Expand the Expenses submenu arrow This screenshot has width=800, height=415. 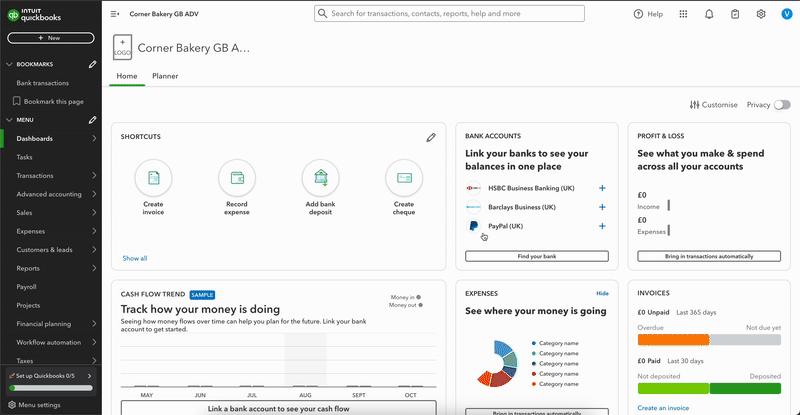click(94, 231)
